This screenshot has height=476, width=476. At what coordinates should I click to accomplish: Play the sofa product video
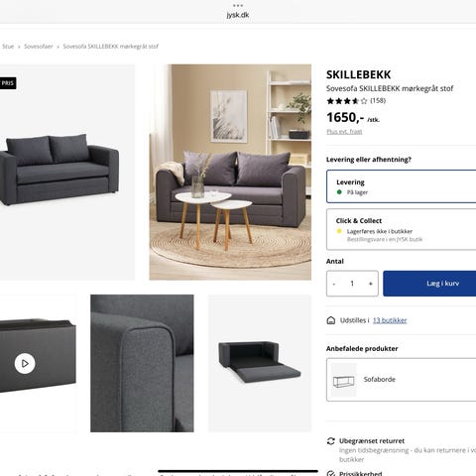[x=25, y=363]
